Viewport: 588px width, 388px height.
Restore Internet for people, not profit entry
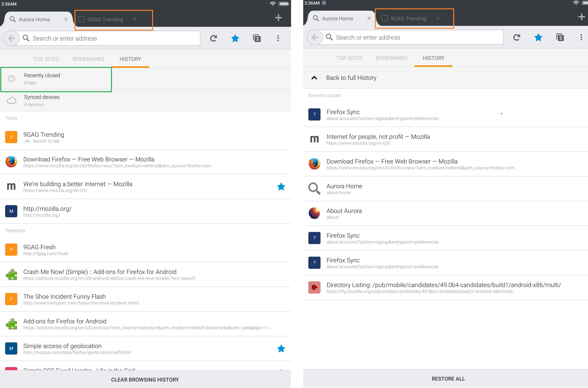445,139
